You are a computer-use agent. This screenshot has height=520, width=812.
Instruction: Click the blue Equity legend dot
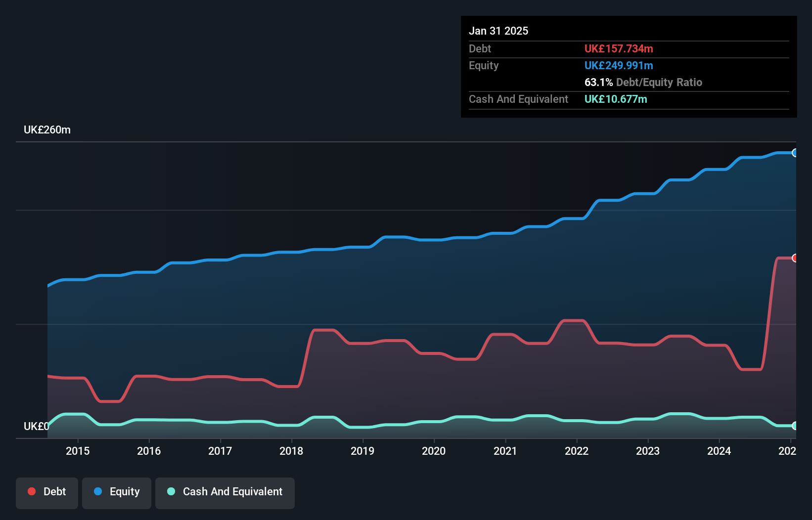[x=98, y=491]
